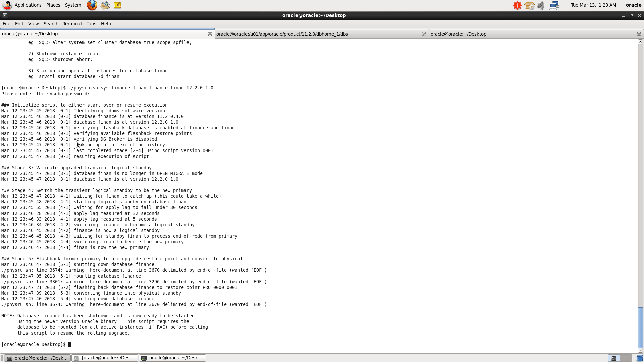644x362 pixels.
Task: Open the network connections icon
Action: click(554, 5)
